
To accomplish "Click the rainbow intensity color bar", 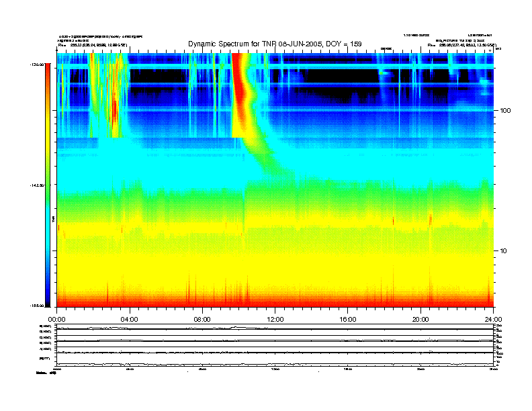I will [x=48, y=185].
